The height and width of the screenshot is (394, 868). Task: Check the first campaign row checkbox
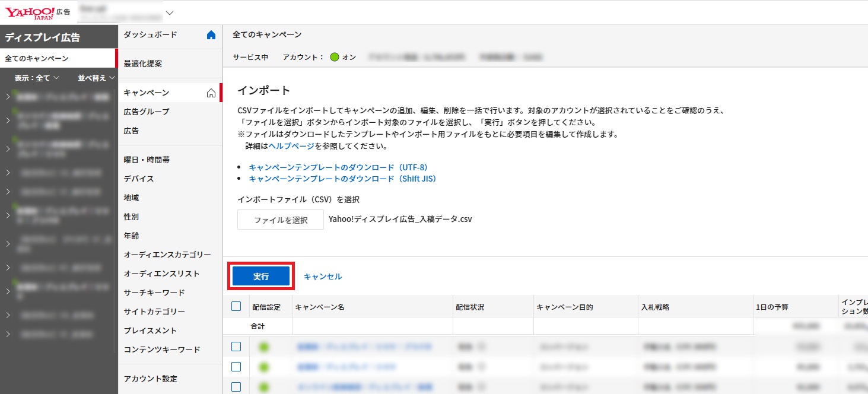pos(236,347)
